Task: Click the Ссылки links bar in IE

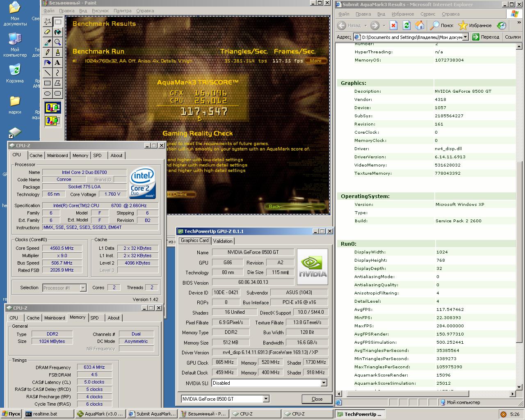Action: (513, 37)
